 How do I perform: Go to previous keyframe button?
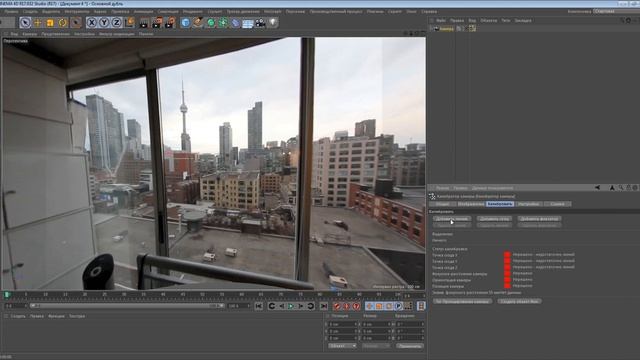pos(272,306)
